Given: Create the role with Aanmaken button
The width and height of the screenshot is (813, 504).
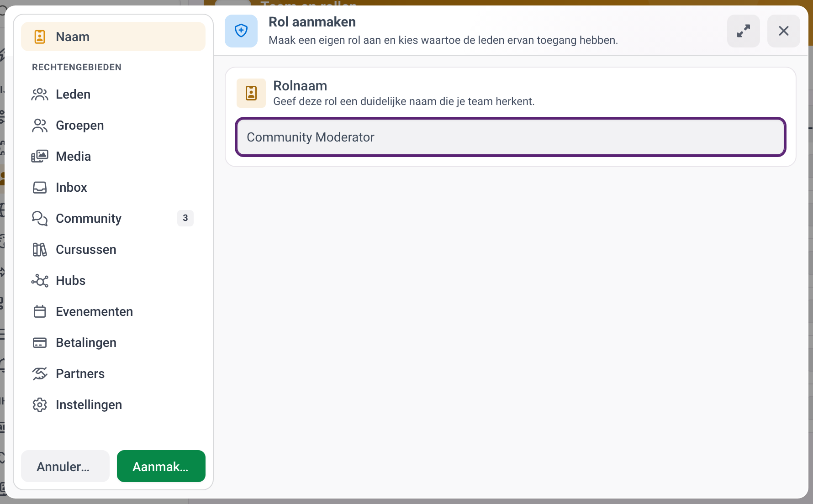Looking at the screenshot, I should (161, 466).
